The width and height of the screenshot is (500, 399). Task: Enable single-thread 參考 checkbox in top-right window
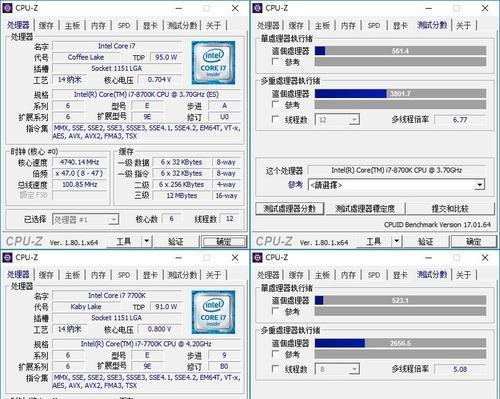[275, 62]
